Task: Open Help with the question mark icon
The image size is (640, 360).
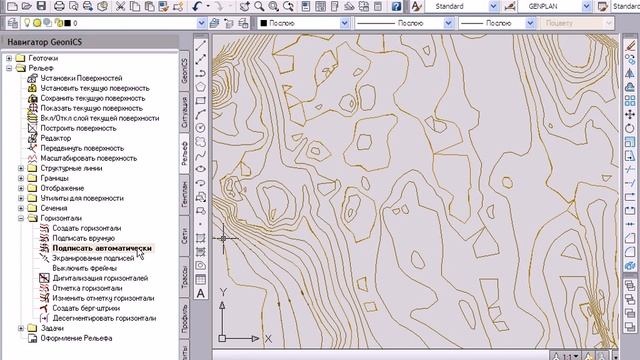Action: click(396, 6)
